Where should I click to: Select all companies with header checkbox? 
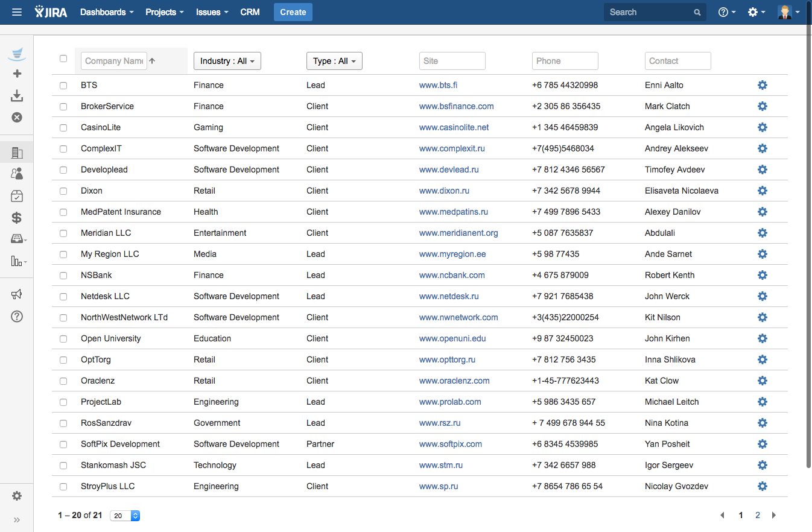63,59
